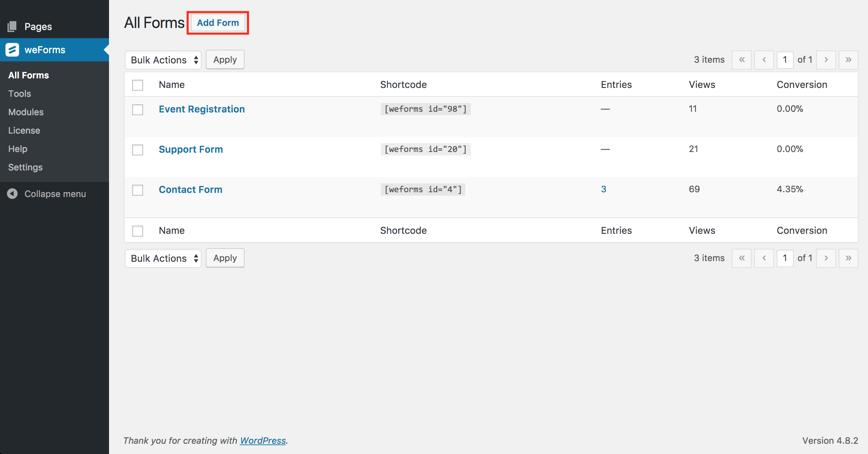This screenshot has height=454, width=868.
Task: Go to next page in bottom pagination
Action: (x=826, y=258)
